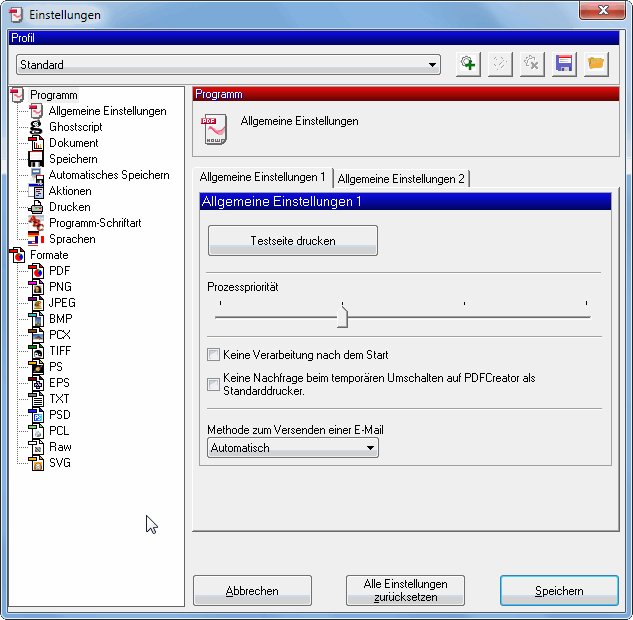Click the Programm-Schriftart ABC icon
The image size is (633, 620).
(x=36, y=223)
